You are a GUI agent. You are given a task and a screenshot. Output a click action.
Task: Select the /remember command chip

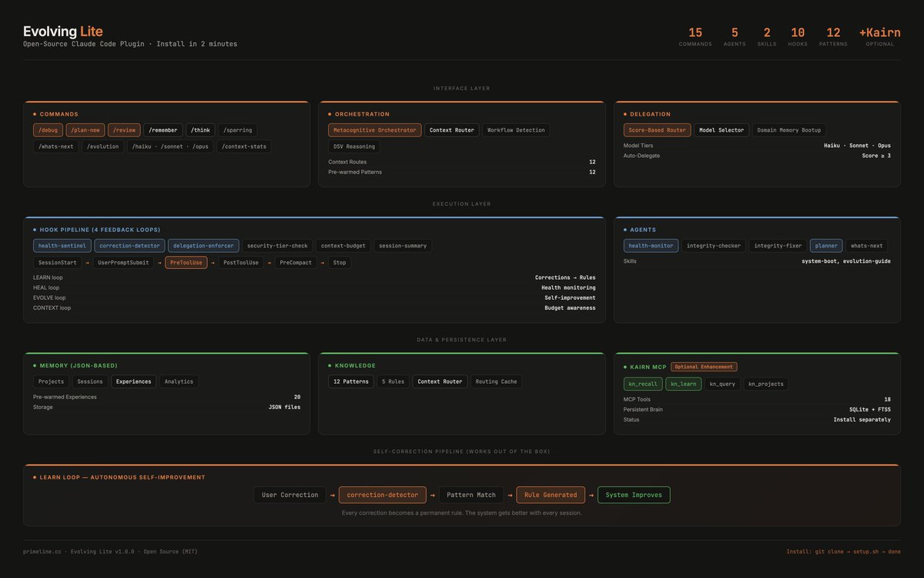point(163,130)
